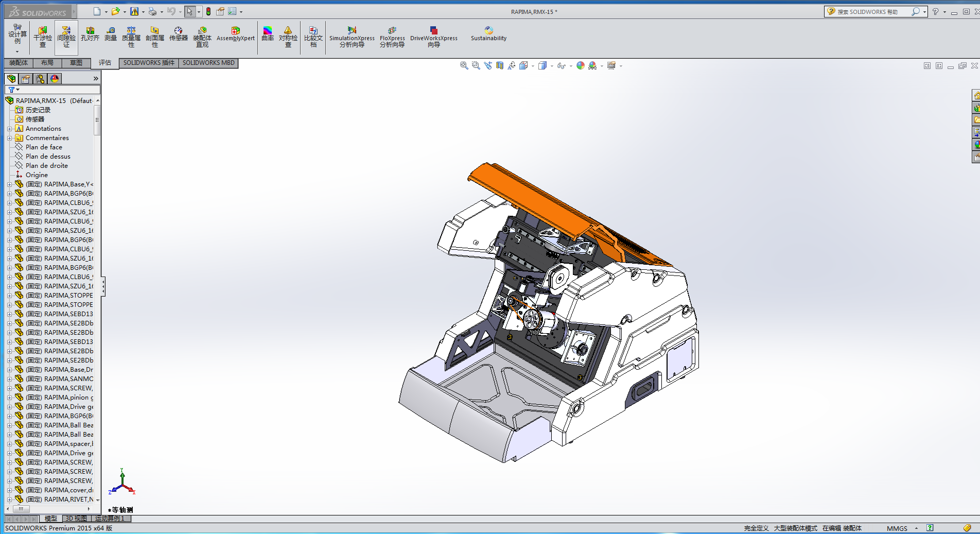This screenshot has height=534, width=980.
Task: Open 质量属性 mass properties
Action: (x=131, y=37)
